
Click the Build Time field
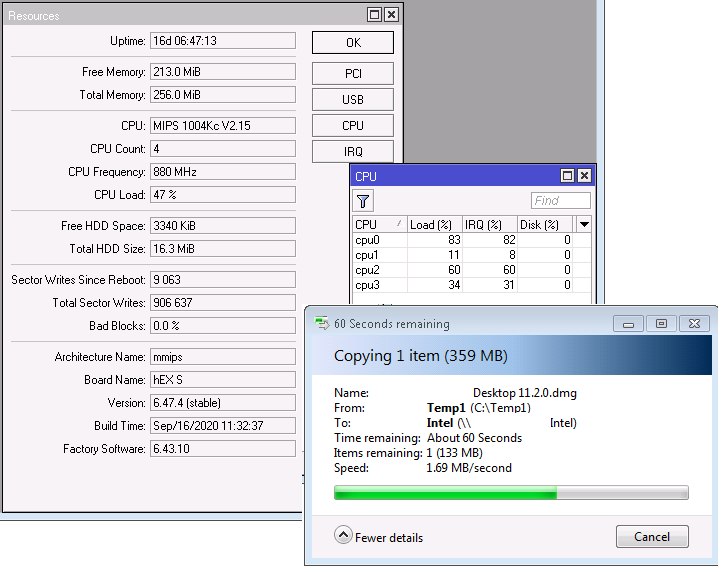point(223,426)
